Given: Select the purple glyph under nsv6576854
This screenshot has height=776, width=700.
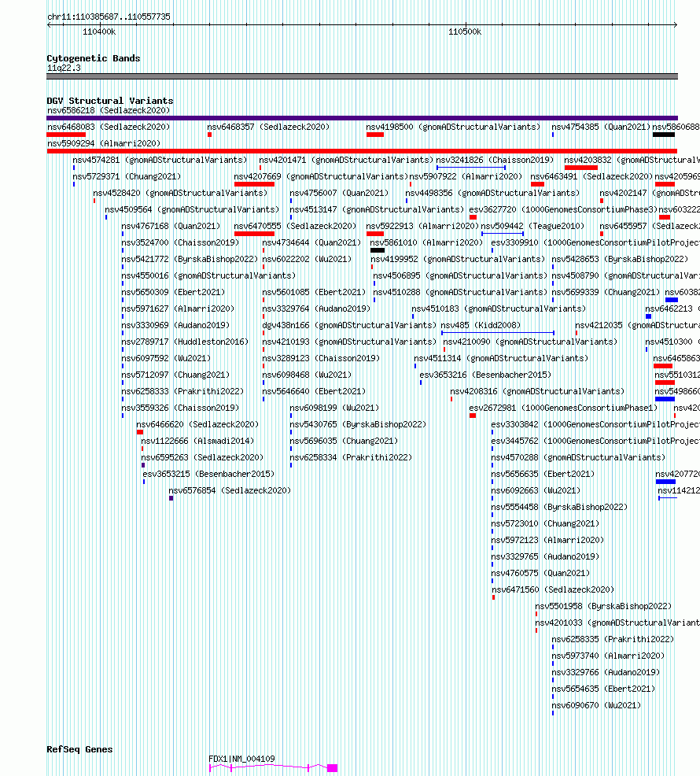Looking at the screenshot, I should point(171,498).
